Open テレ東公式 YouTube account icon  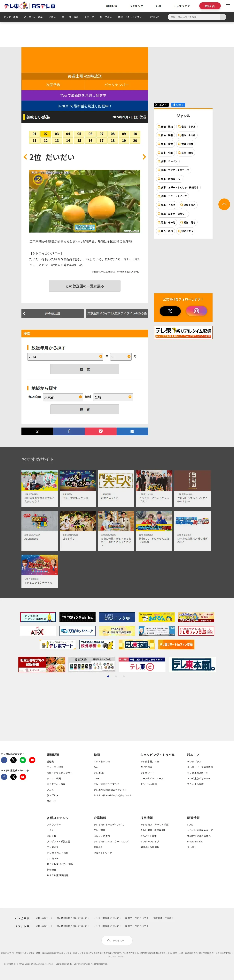[32, 760]
